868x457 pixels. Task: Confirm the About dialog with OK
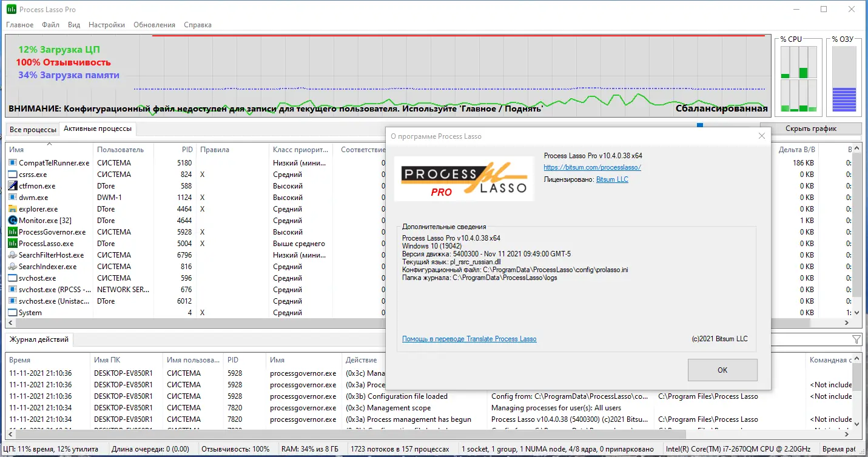pos(722,370)
